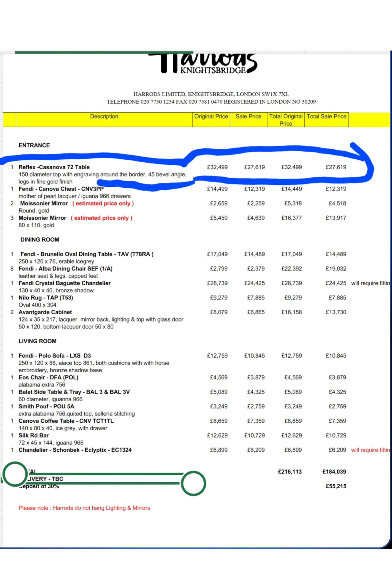Select Chandelier - Schonbek - Eclyptix - EC1324
The width and height of the screenshot is (392, 588).
pyautogui.click(x=75, y=450)
